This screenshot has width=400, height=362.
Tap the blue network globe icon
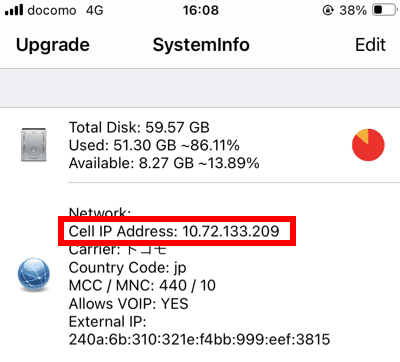33,274
